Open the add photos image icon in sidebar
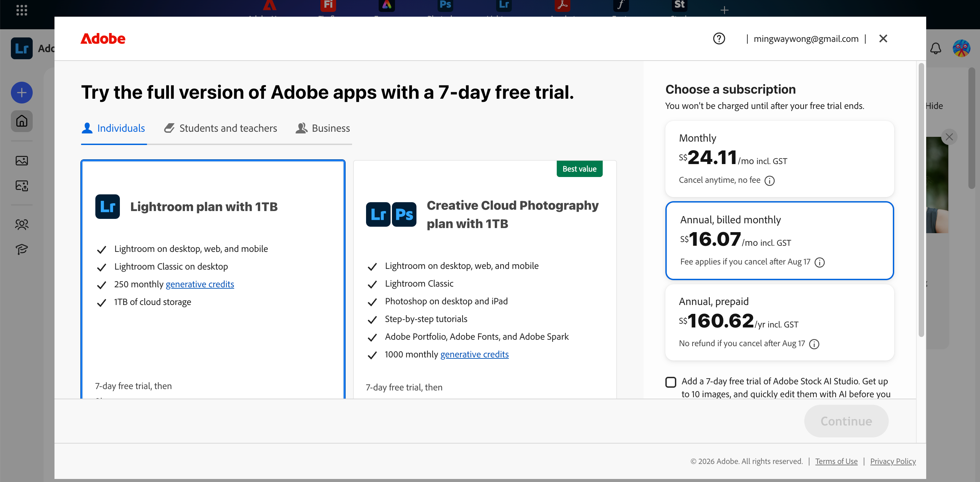 22,186
